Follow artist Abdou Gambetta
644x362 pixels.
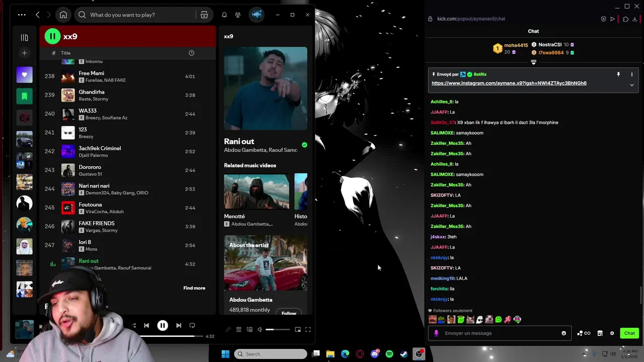(x=289, y=313)
